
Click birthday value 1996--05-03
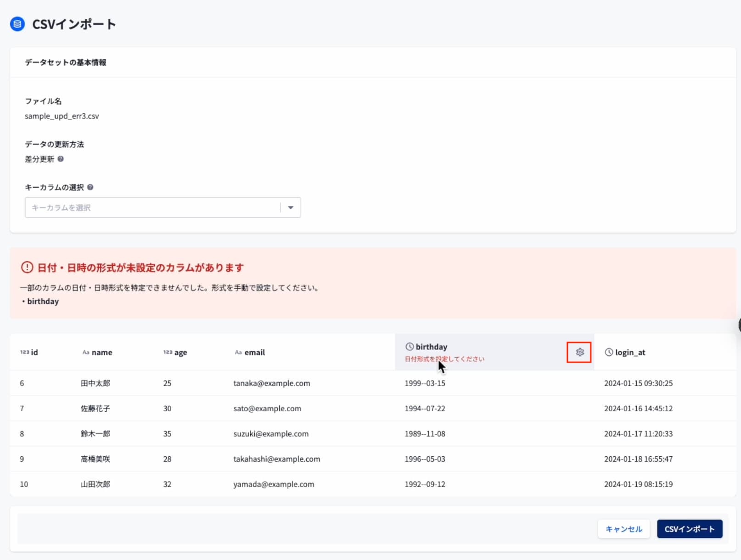pyautogui.click(x=425, y=459)
